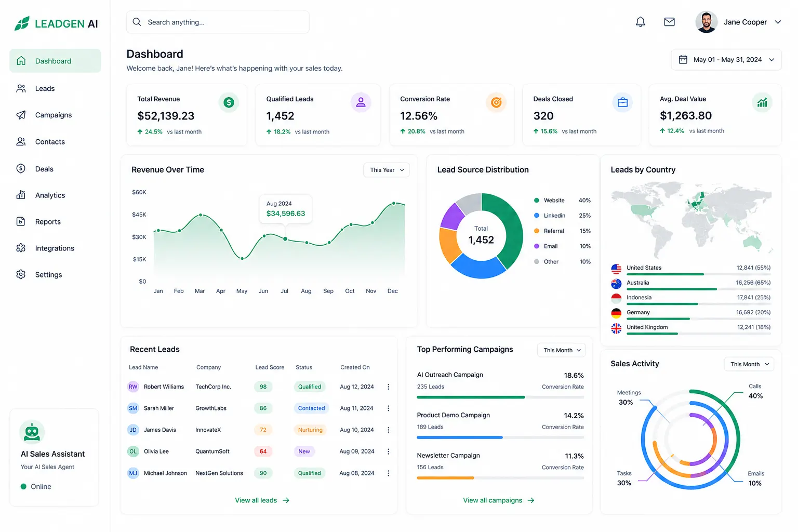Click Qualified Leads person icon
The image size is (798, 532).
(361, 102)
